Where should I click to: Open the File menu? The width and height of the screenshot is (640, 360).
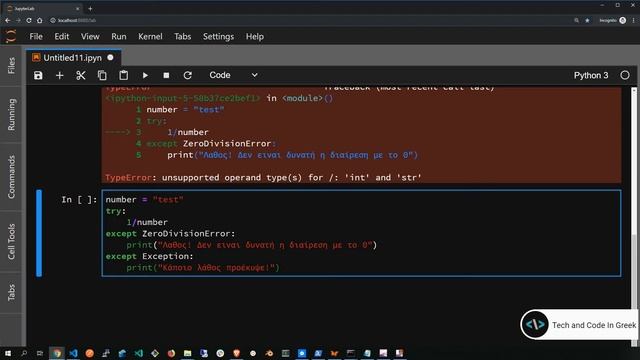36,37
